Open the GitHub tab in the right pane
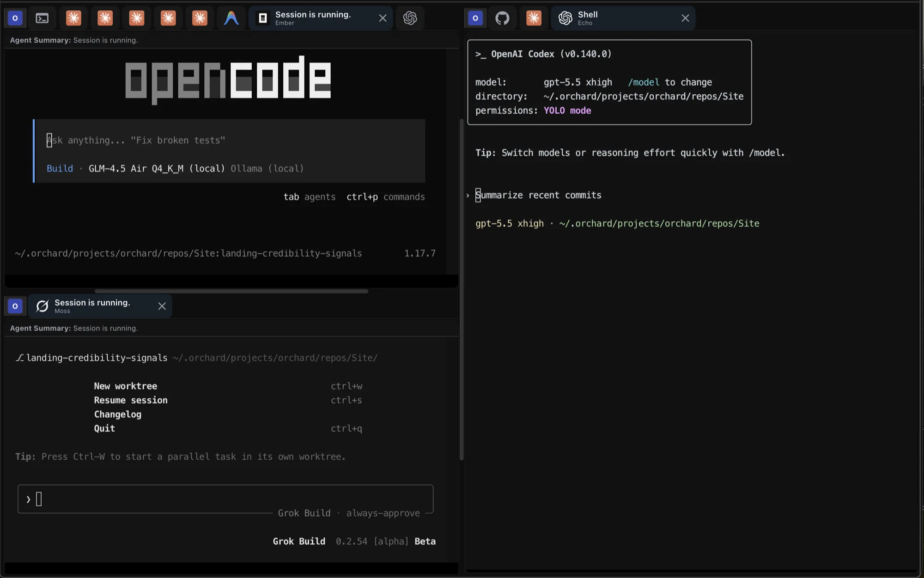The width and height of the screenshot is (924, 578). pyautogui.click(x=502, y=18)
